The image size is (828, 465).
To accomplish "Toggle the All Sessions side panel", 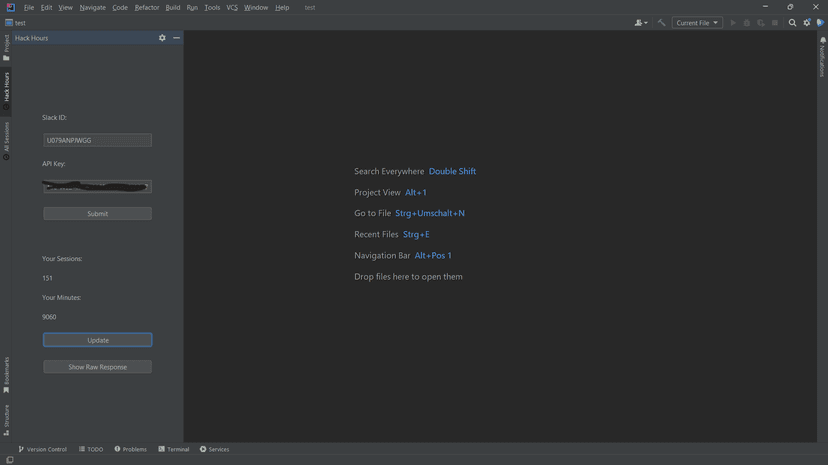I will point(6,140).
